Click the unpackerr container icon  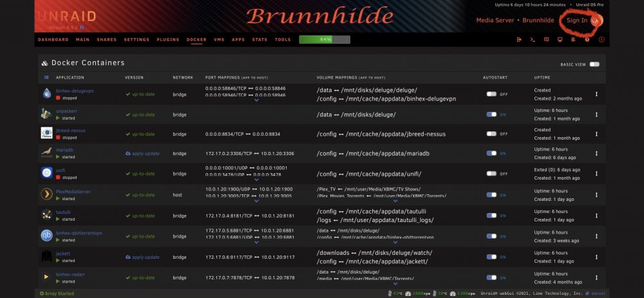46,114
